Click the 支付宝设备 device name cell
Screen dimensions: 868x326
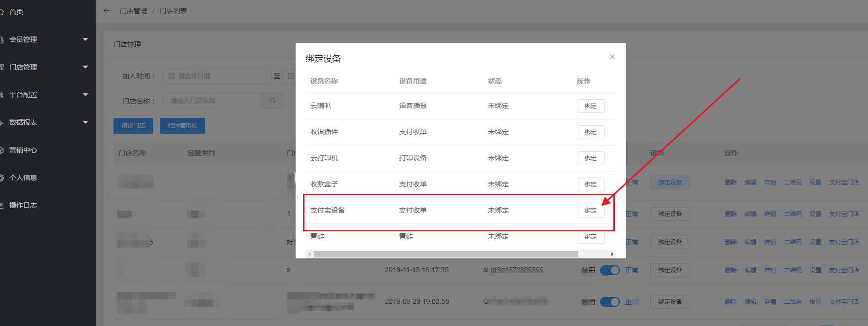328,210
